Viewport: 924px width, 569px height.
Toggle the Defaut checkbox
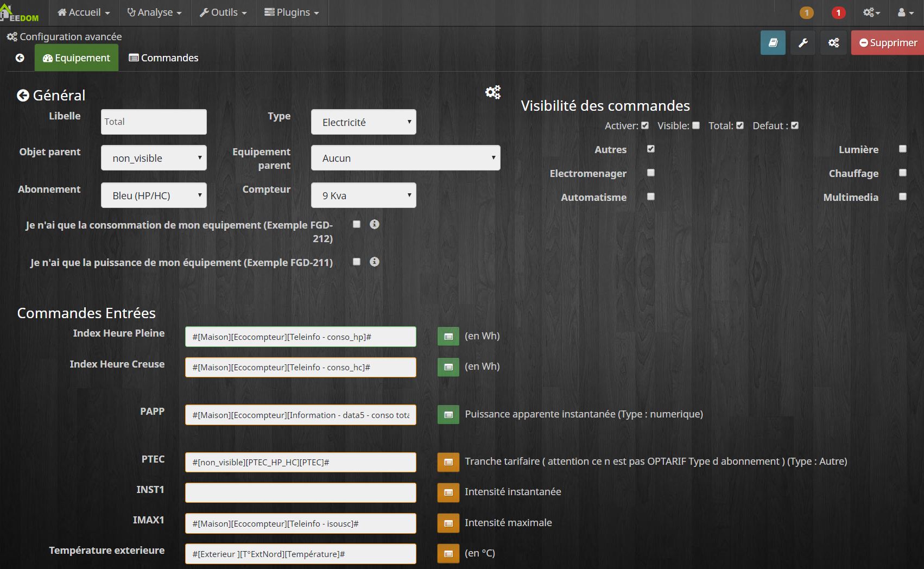[795, 125]
